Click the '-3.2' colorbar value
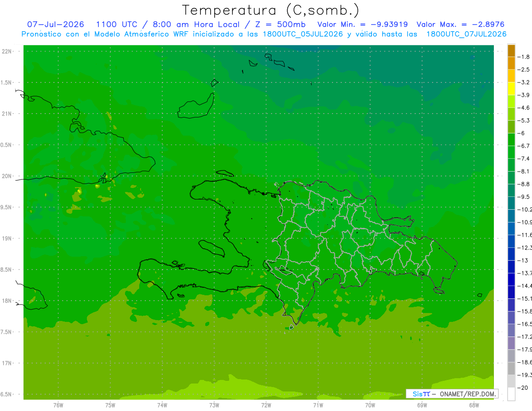532x411 pixels. pos(524,82)
